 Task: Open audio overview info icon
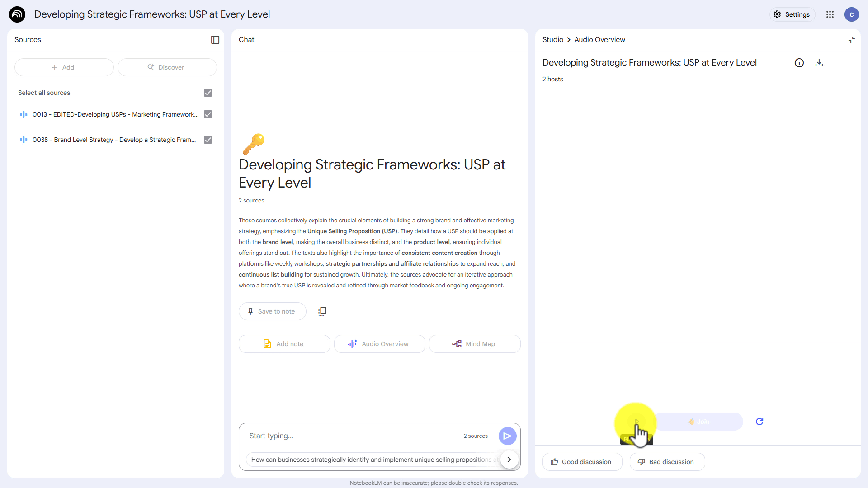(x=799, y=63)
